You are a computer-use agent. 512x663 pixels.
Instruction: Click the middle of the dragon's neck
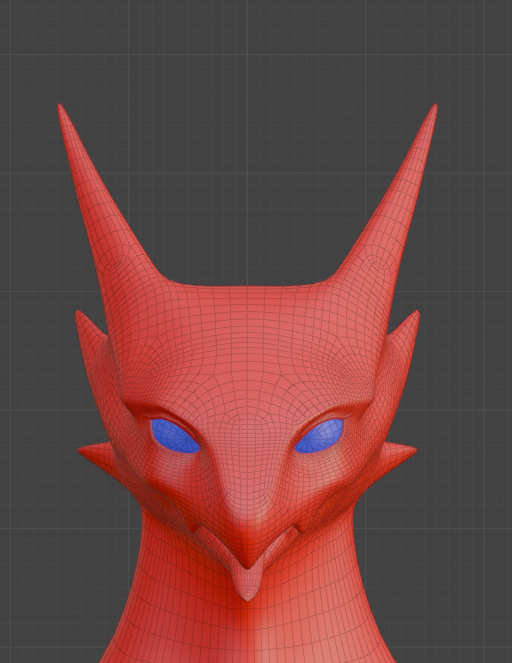pos(247,626)
